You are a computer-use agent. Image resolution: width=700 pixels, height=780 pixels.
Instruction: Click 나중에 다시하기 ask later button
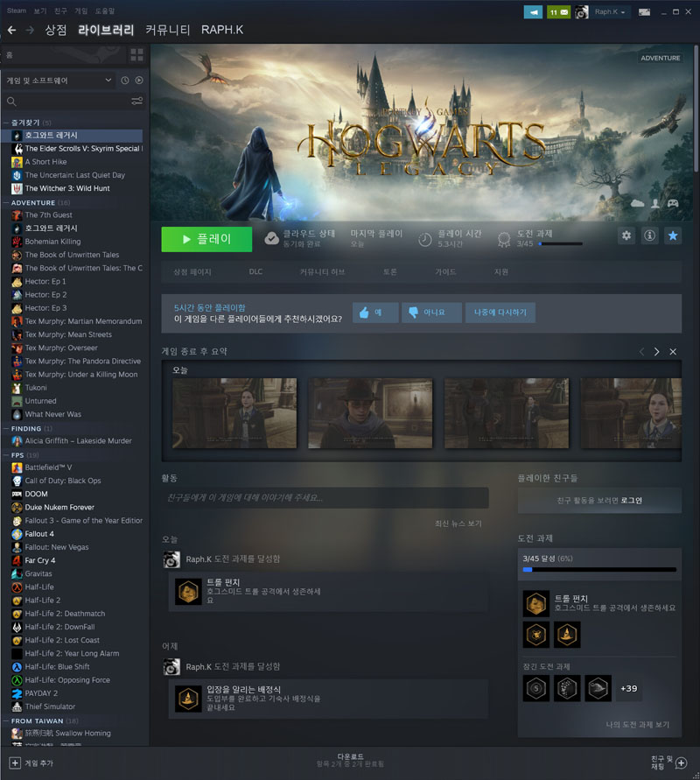(500, 313)
